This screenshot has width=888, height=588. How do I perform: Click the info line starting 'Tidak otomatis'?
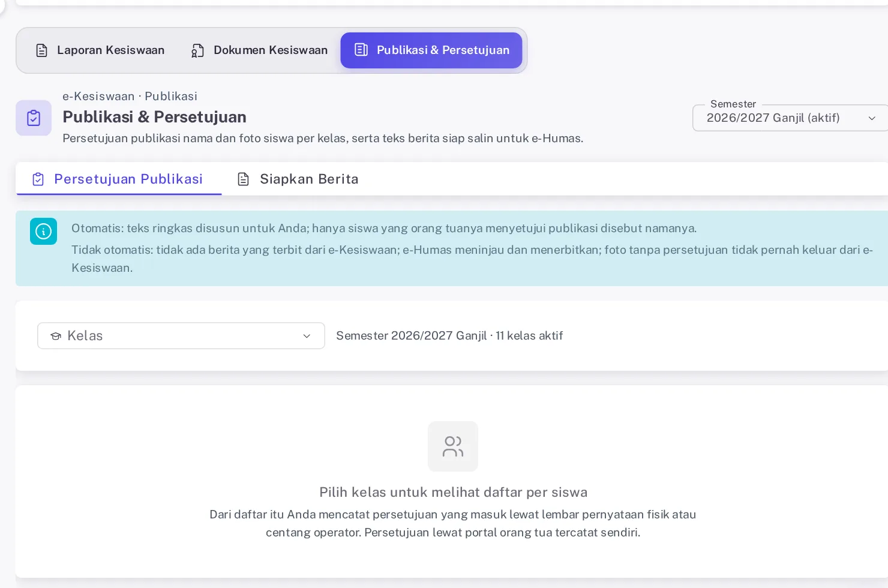click(x=472, y=259)
